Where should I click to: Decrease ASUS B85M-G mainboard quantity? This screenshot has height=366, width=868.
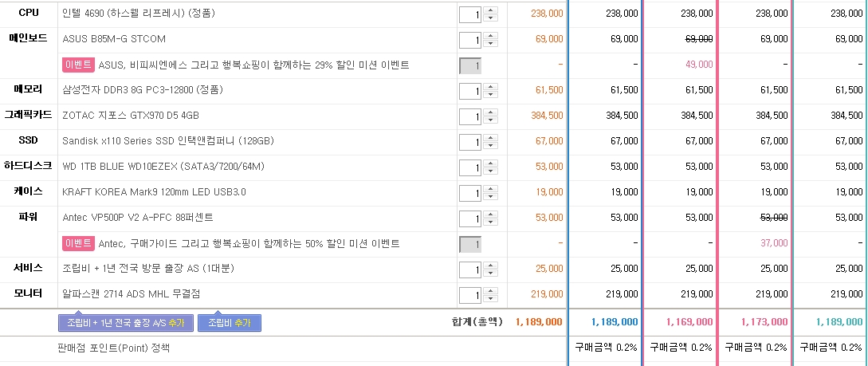coord(490,43)
